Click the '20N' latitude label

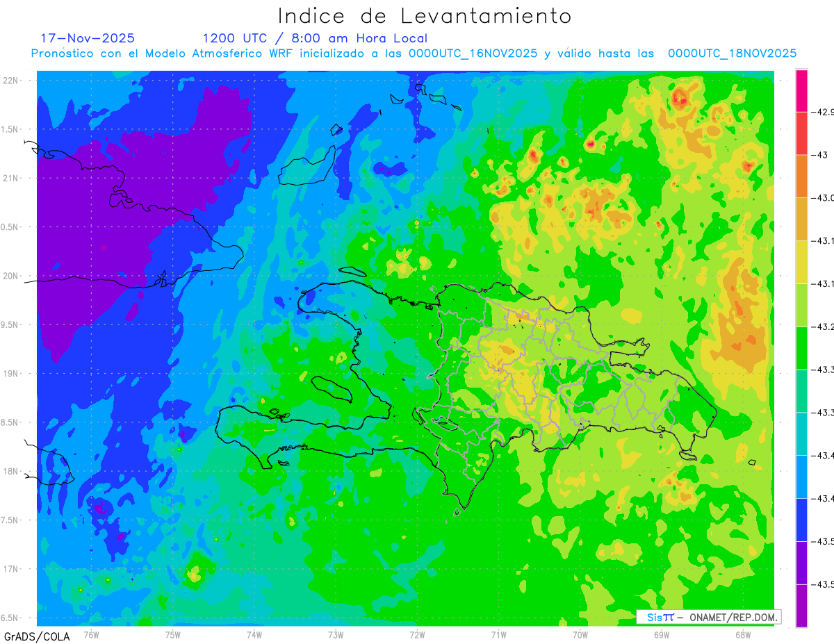(12, 276)
